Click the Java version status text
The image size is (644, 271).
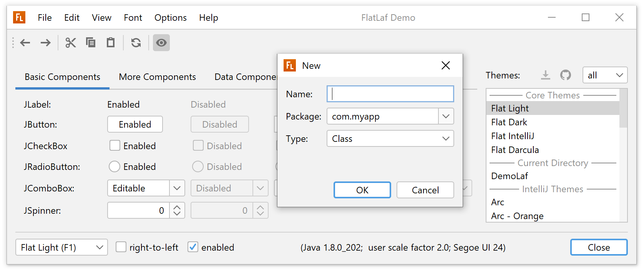click(x=403, y=247)
